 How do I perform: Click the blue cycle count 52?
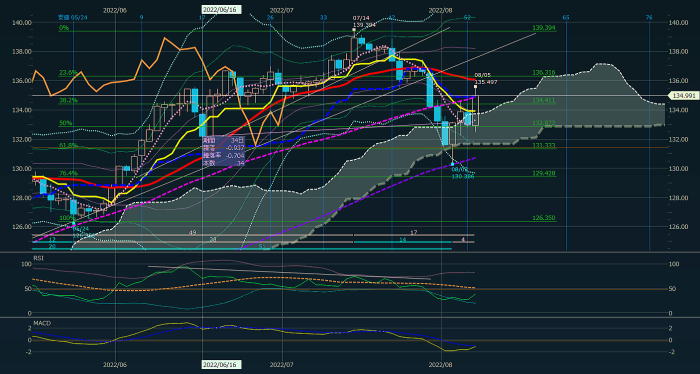click(x=467, y=17)
